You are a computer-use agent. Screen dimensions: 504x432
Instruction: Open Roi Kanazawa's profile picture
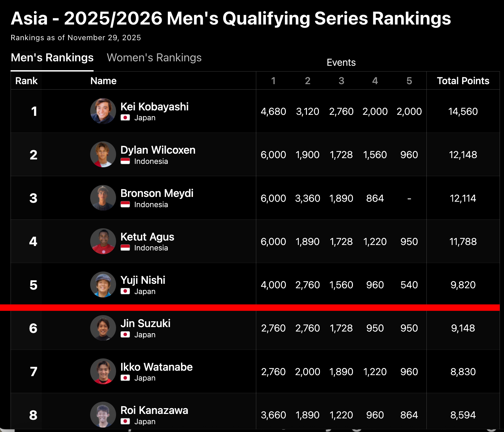point(103,415)
